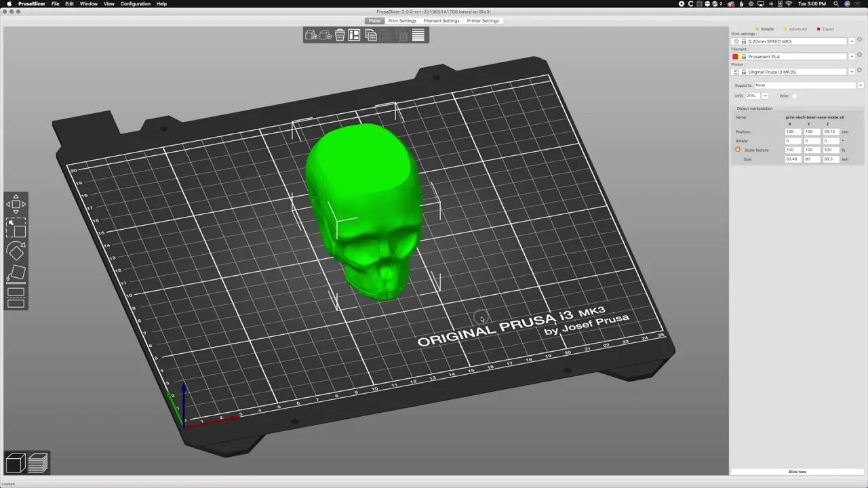Select the Place on face tool
The width and height of the screenshot is (868, 488).
pyautogui.click(x=16, y=274)
